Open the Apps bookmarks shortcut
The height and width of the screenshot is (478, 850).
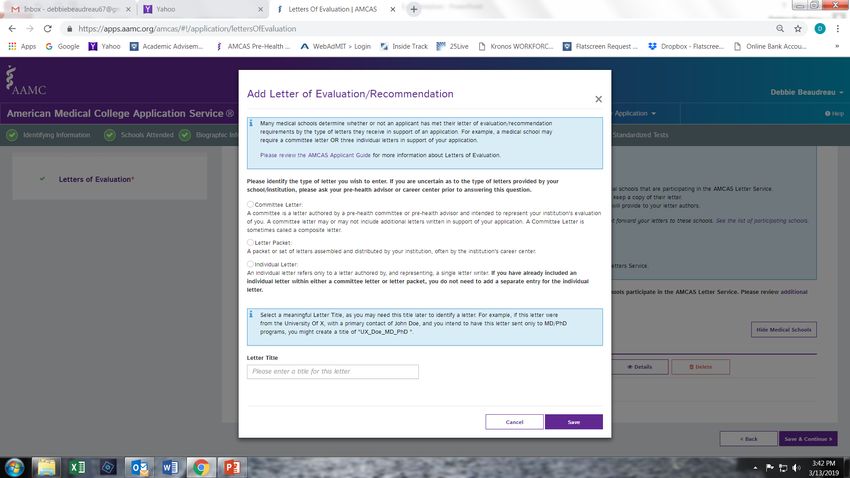click(22, 47)
